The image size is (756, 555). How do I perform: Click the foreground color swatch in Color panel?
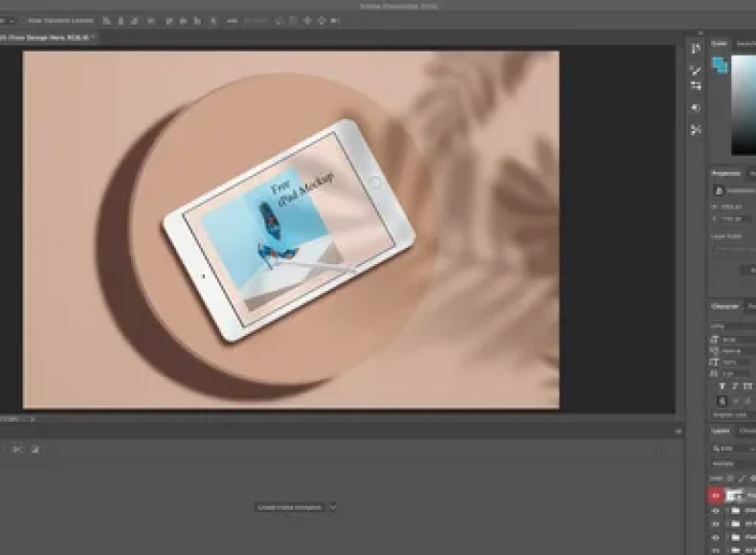pyautogui.click(x=718, y=63)
